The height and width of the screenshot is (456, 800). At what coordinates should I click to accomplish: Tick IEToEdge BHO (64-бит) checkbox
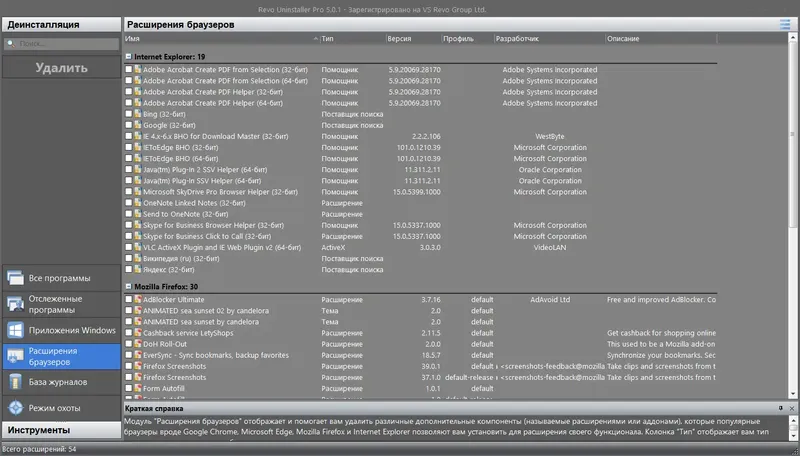pyautogui.click(x=129, y=158)
